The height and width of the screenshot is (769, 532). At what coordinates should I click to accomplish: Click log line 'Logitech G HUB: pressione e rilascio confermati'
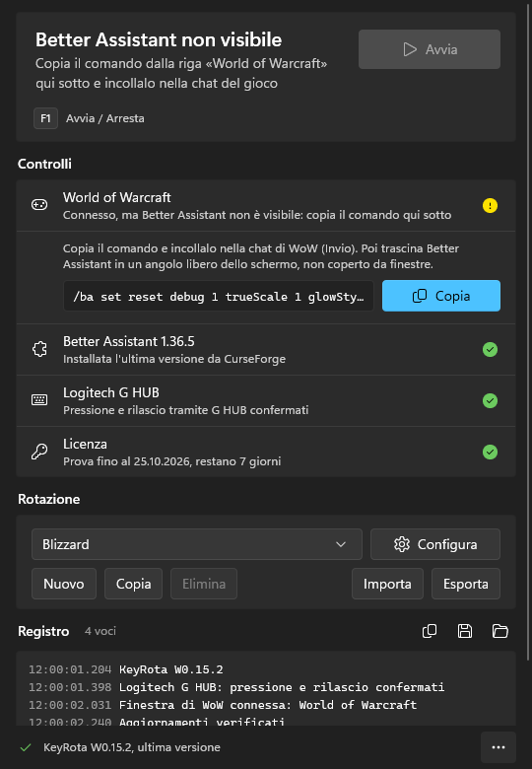point(282,687)
